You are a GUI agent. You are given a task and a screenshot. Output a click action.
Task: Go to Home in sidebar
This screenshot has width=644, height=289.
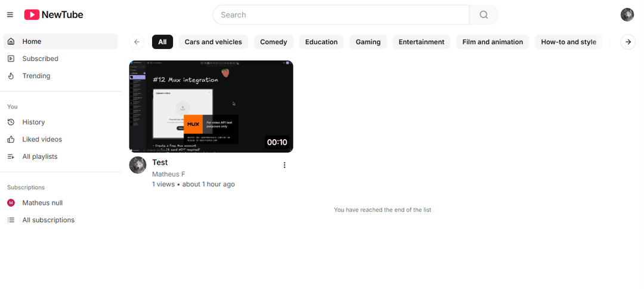[x=60, y=42]
